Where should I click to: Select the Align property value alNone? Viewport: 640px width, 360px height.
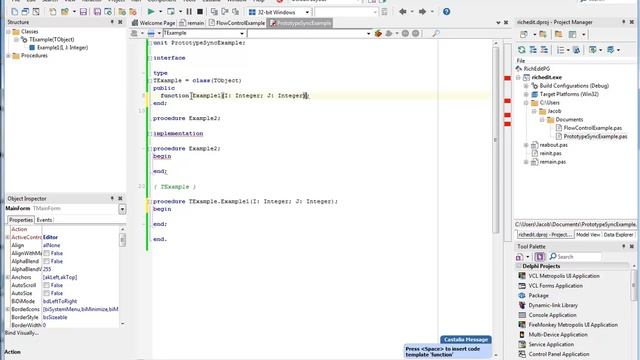[x=51, y=245]
